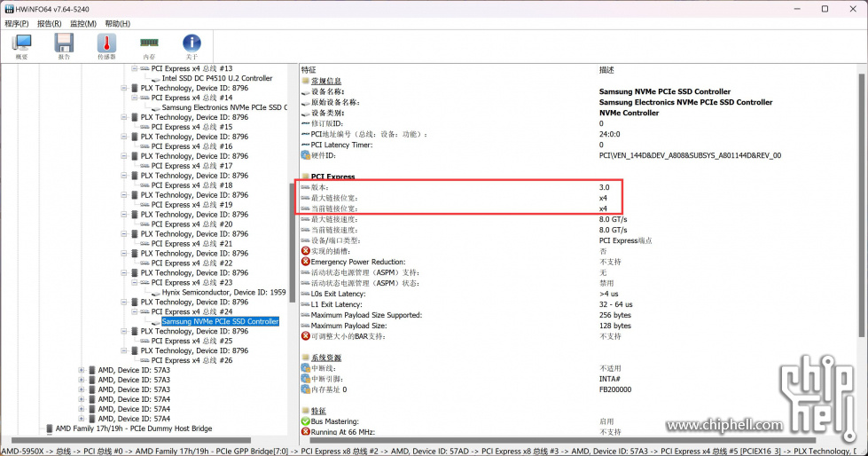Click drive icon beside Intel SSD DC P4510
The height and width of the screenshot is (456, 868).
coord(155,79)
